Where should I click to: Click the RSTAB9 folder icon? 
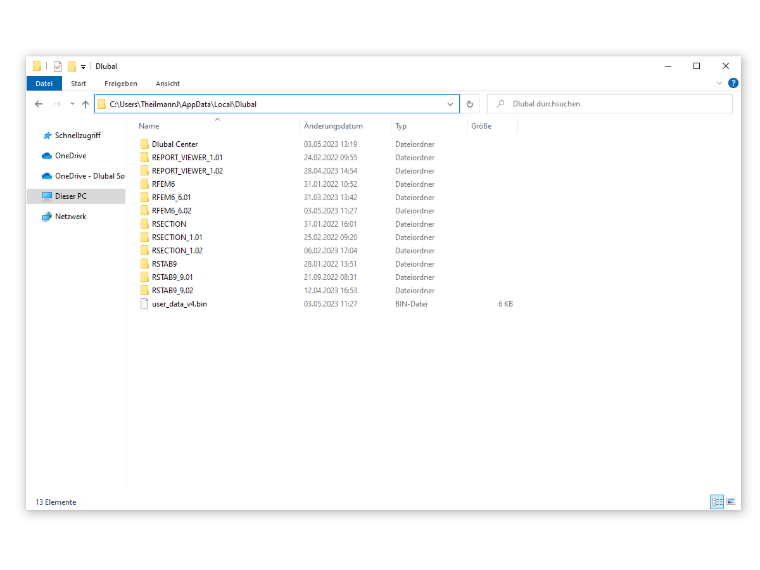(144, 264)
